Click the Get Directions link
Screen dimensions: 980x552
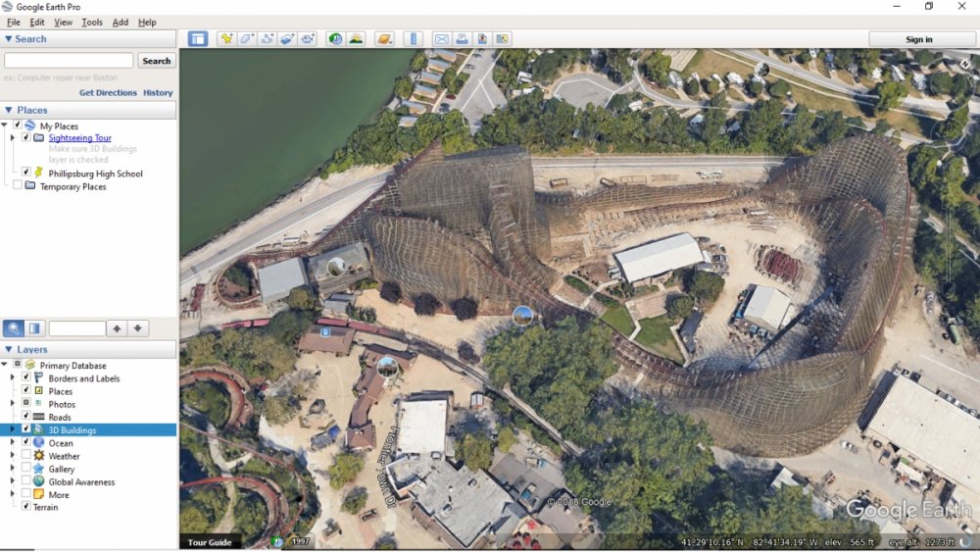coord(108,93)
